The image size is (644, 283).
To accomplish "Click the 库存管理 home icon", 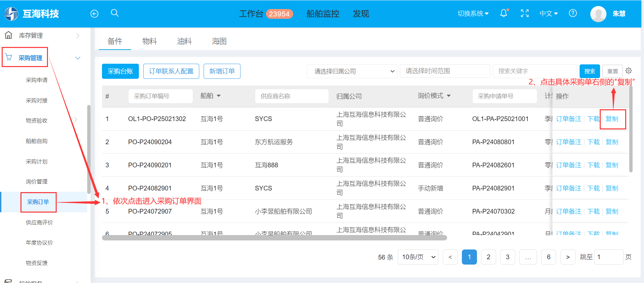I will coord(9,35).
